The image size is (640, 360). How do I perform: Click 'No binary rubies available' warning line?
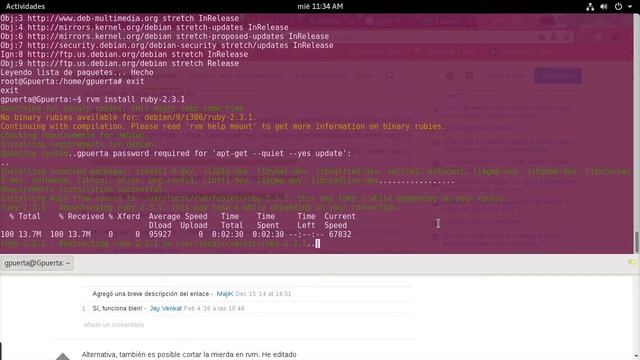128,117
